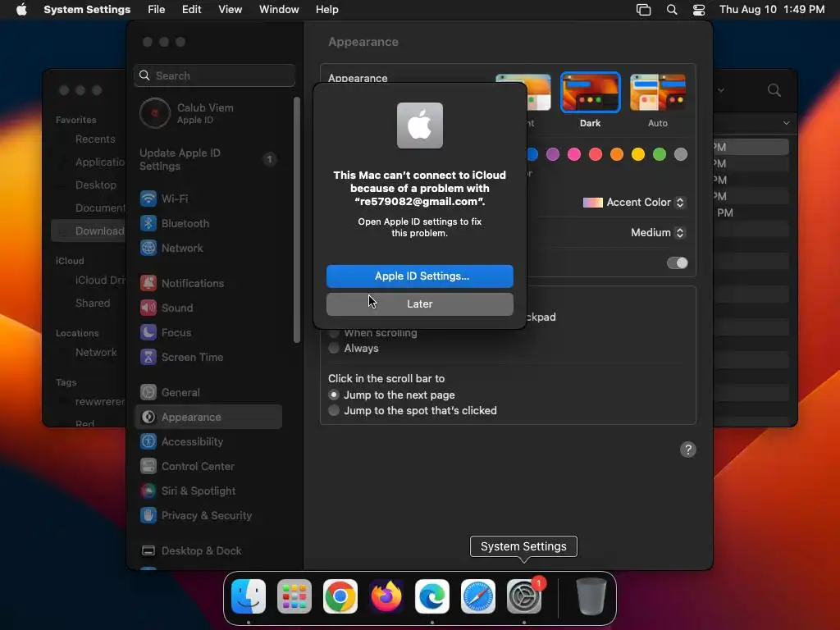
Task: Launch Google Chrome from Dock
Action: [340, 596]
